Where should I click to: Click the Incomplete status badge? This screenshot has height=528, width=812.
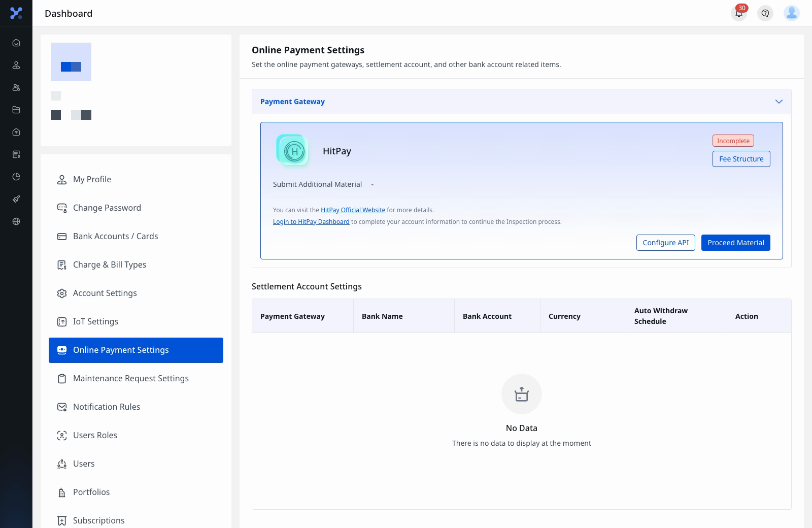[x=733, y=141]
